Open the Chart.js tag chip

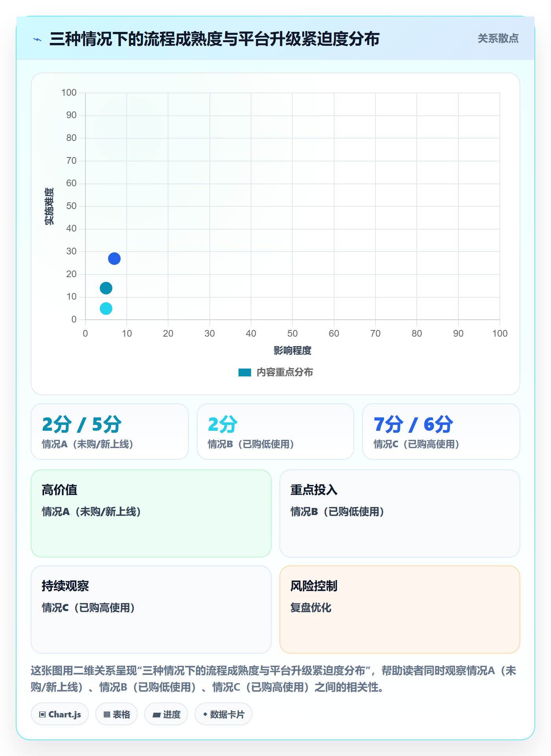pos(60,714)
